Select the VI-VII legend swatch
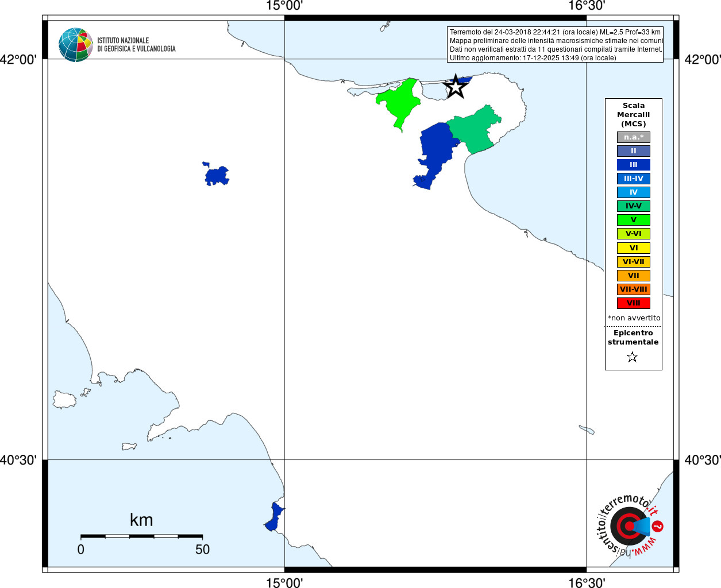The height and width of the screenshot is (588, 721). [634, 262]
